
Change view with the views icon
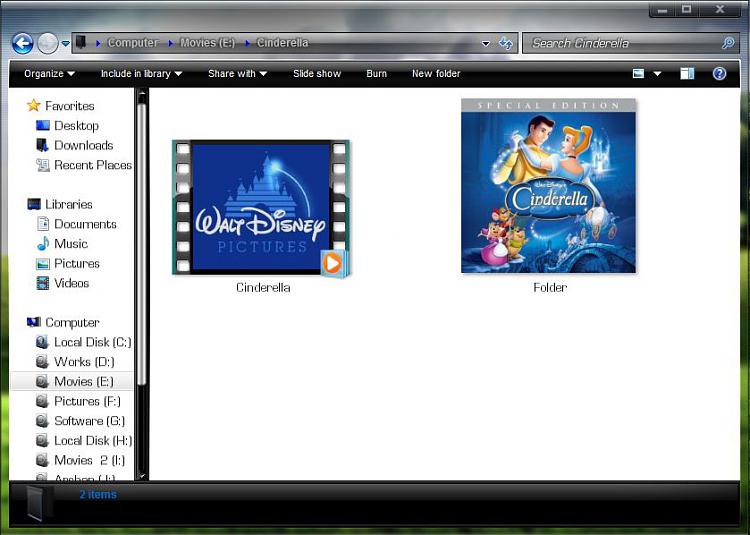639,74
